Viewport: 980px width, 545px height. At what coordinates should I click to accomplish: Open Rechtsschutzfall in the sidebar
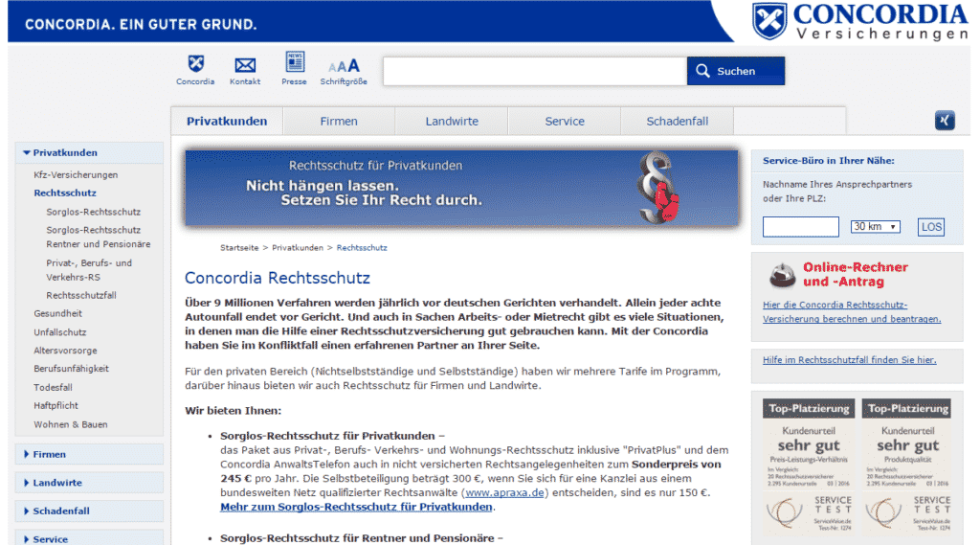pyautogui.click(x=81, y=295)
